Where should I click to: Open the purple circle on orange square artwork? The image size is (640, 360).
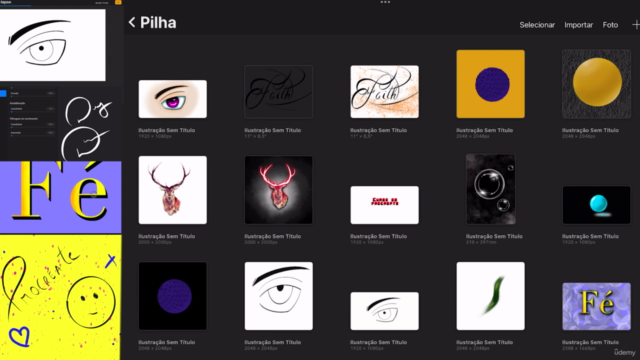pos(491,84)
